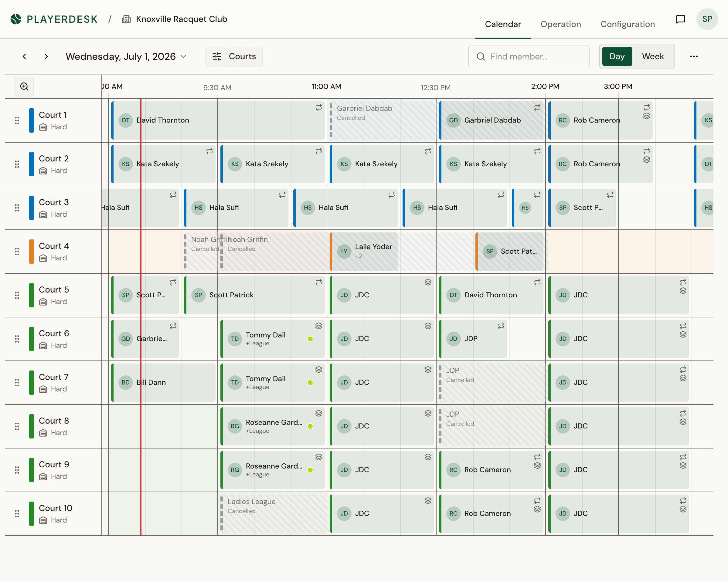Select the Court 9 row label
Viewport: 728px width, 582px height.
54,465
